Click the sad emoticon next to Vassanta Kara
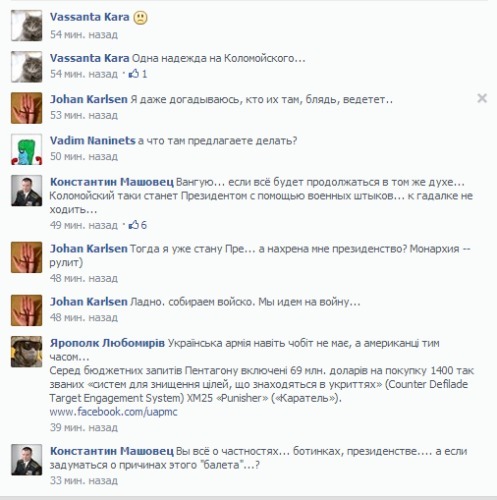497x500 pixels. click(140, 17)
